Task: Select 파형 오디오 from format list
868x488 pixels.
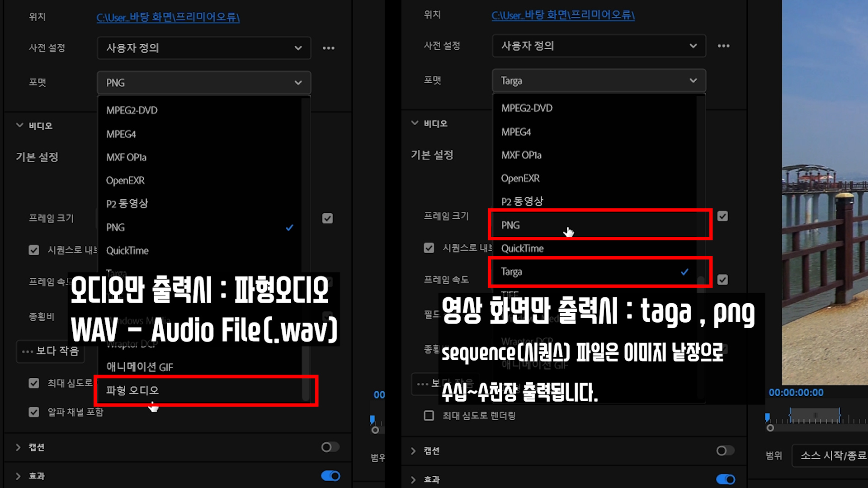Action: (132, 390)
